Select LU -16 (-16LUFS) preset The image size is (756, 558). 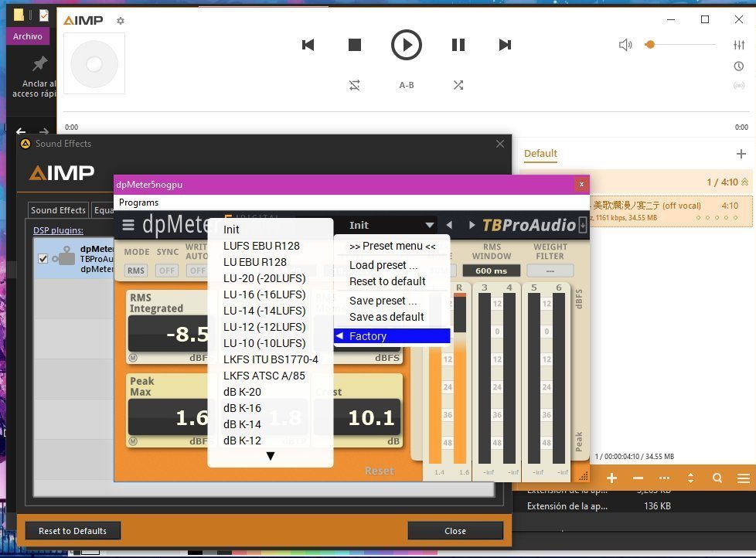click(x=271, y=294)
